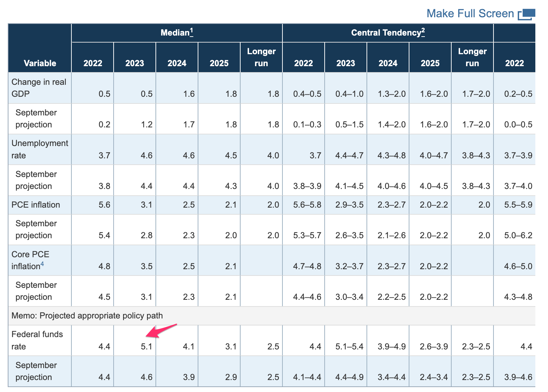Image resolution: width=548 pixels, height=392 pixels.
Task: Click the Unemployment rate row label
Action: (x=39, y=149)
